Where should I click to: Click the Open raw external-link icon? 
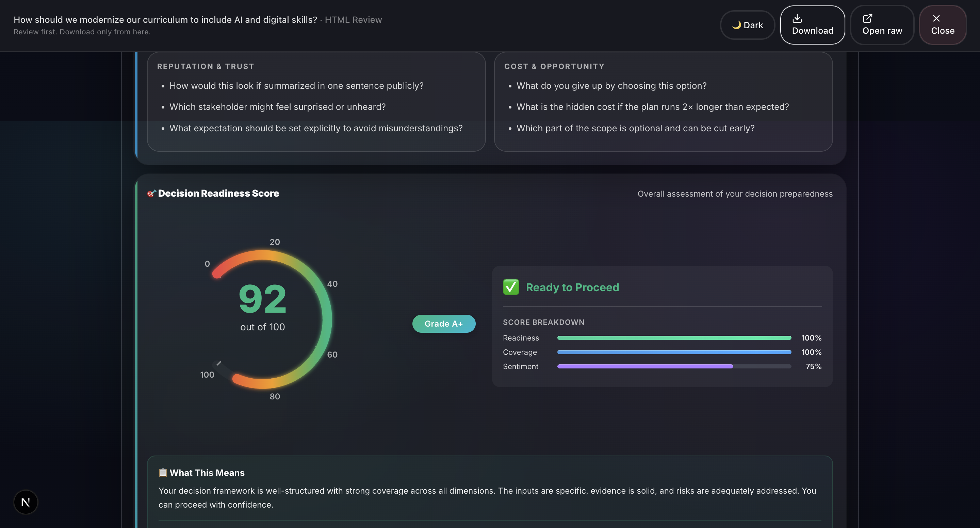[x=867, y=18]
